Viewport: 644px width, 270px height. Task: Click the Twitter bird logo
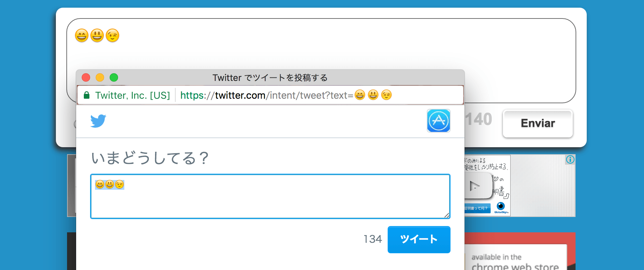[98, 121]
